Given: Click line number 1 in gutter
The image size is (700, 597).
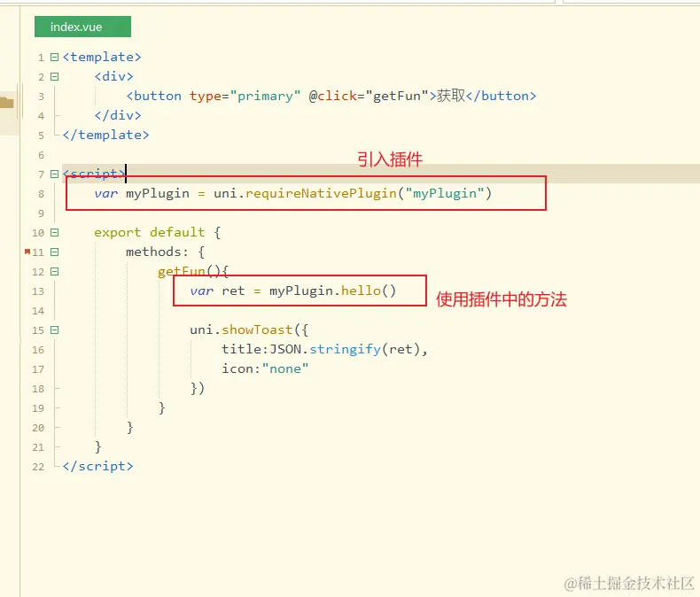Looking at the screenshot, I should [41, 58].
